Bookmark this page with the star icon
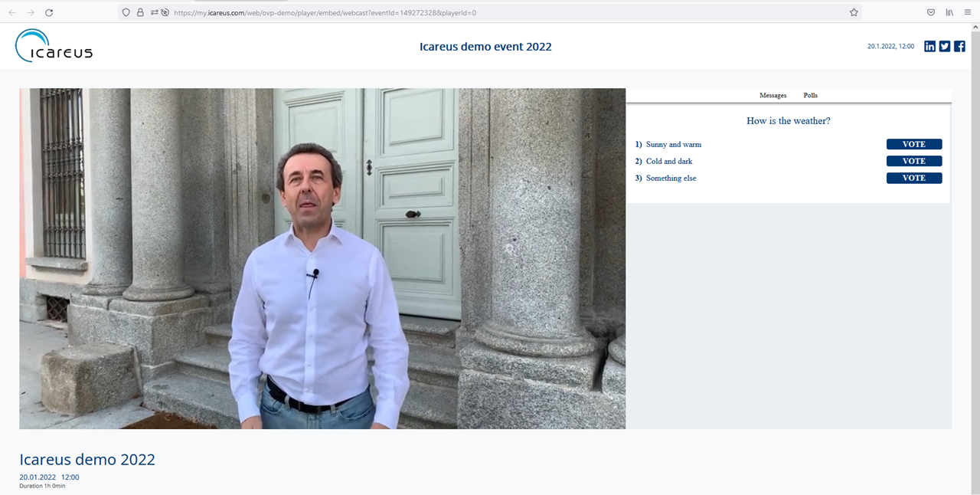 click(854, 13)
